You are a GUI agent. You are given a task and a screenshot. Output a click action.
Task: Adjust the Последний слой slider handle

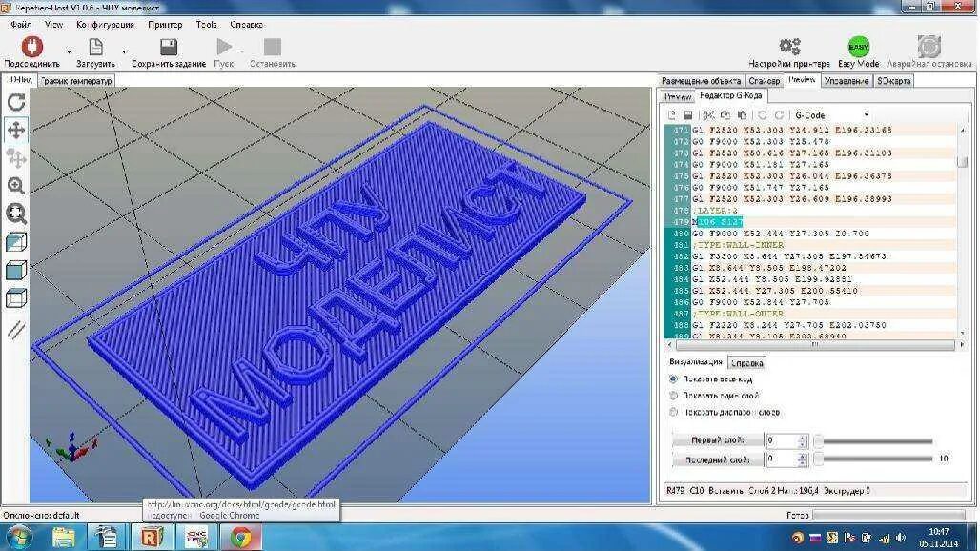tap(818, 459)
